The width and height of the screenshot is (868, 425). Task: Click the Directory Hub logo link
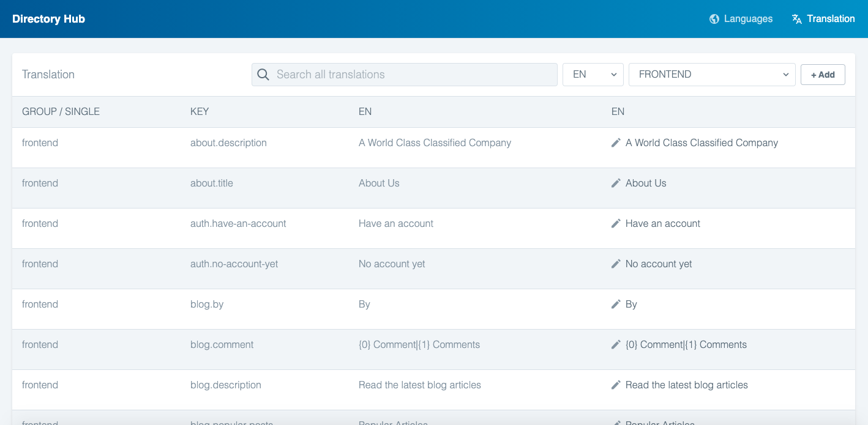coord(48,19)
